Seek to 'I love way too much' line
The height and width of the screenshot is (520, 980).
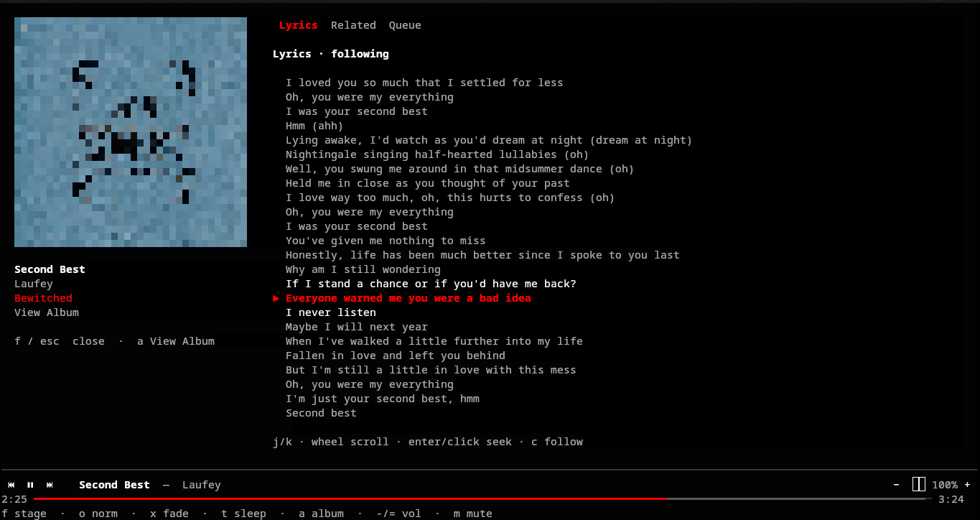pos(450,198)
